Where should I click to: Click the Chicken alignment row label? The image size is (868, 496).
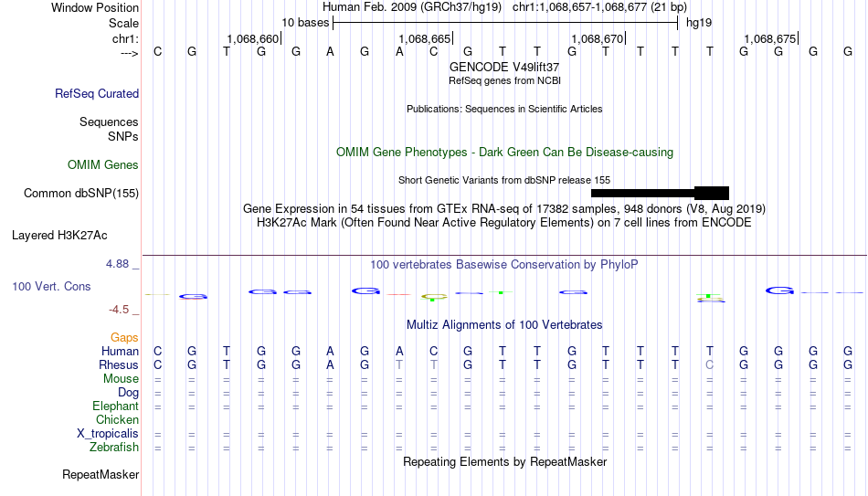117,419
